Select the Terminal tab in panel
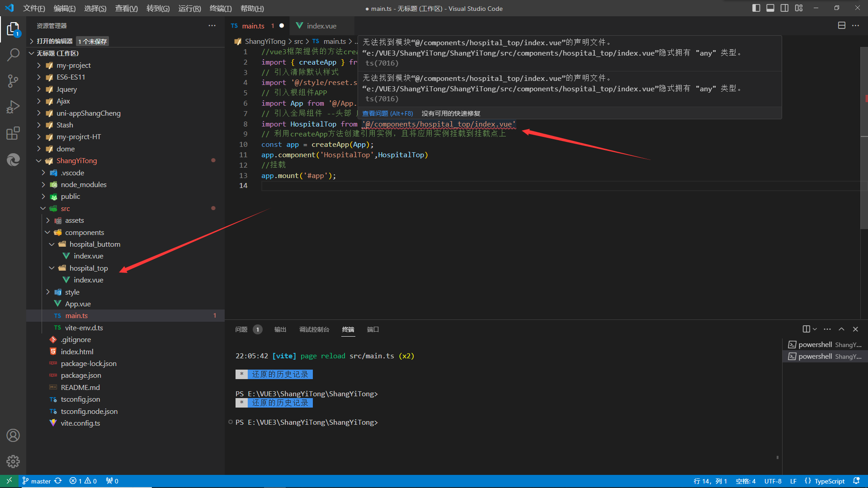The image size is (868, 488). [x=349, y=329]
